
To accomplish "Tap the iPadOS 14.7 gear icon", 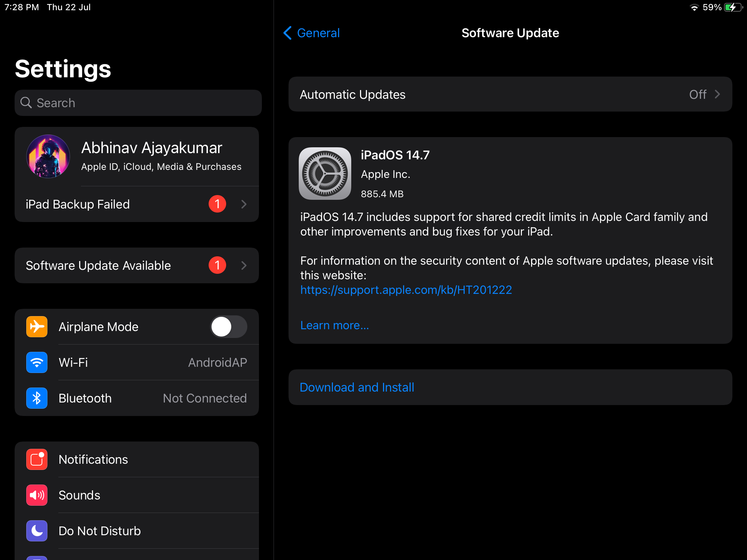I will pyautogui.click(x=325, y=174).
